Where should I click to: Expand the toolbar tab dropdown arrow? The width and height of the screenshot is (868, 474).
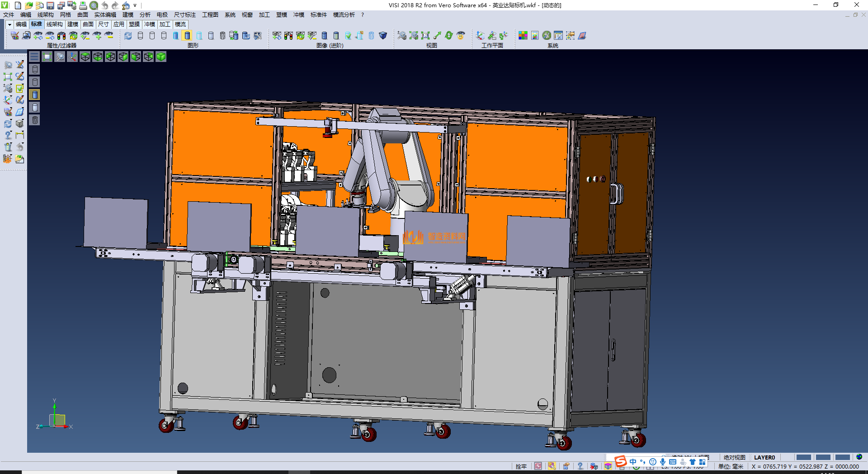9,24
